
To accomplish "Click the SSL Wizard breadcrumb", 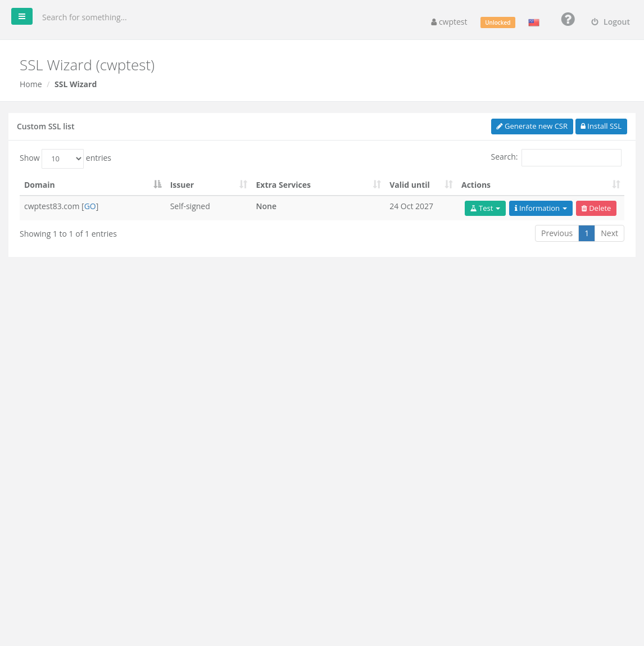I will coord(75,84).
